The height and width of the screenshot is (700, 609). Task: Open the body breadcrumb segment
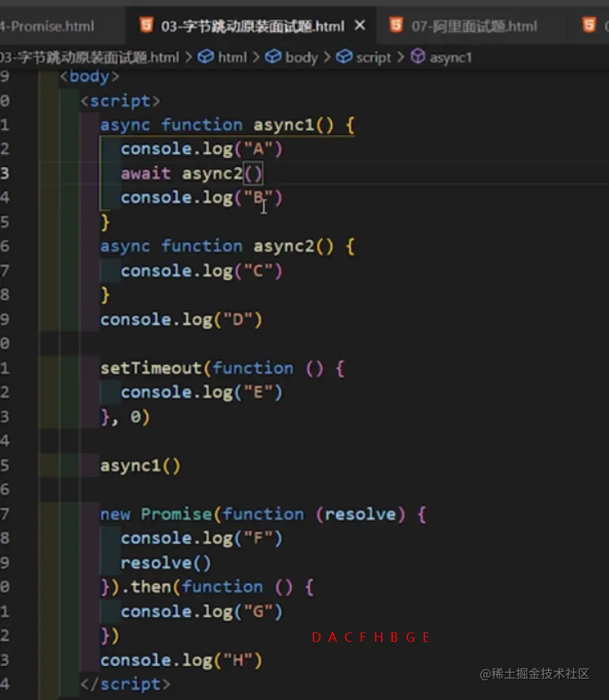[x=301, y=57]
